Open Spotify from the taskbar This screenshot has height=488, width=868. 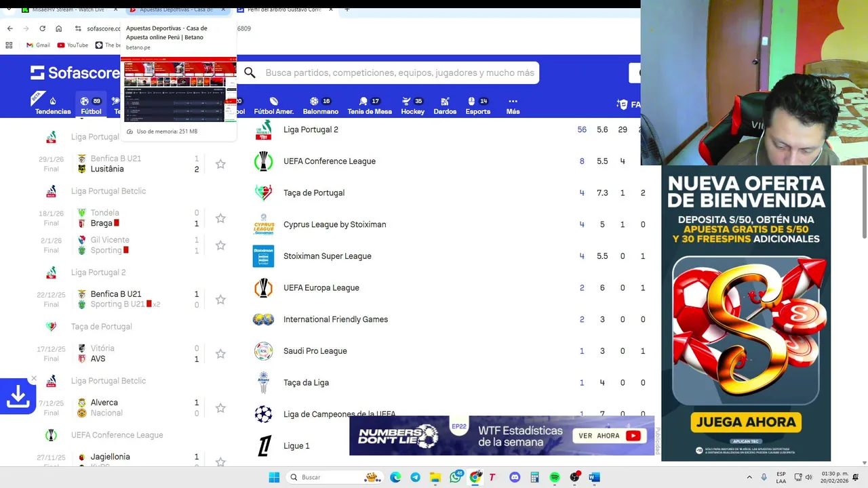(x=555, y=477)
